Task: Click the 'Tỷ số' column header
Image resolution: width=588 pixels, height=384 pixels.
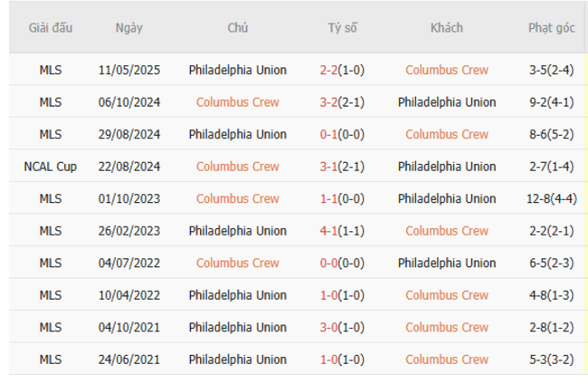Action: coord(342,28)
